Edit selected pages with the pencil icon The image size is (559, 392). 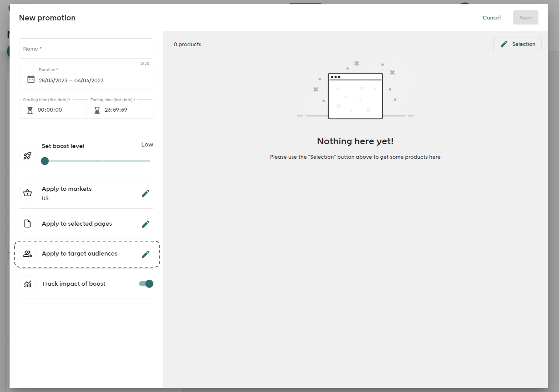(145, 224)
